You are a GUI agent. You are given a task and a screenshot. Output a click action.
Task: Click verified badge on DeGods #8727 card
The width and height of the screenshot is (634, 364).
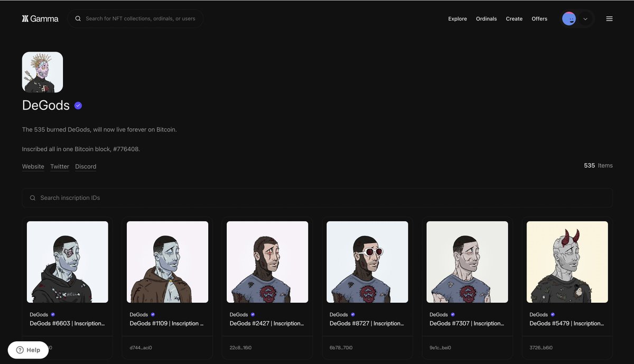coord(352,314)
